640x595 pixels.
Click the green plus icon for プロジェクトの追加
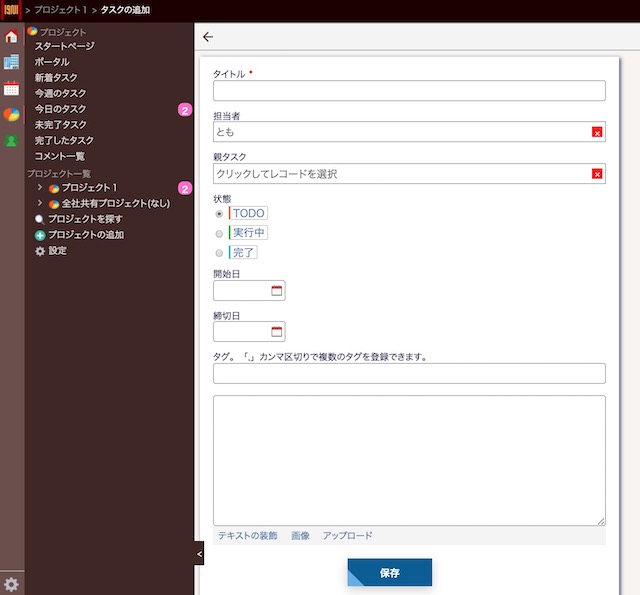pos(40,235)
